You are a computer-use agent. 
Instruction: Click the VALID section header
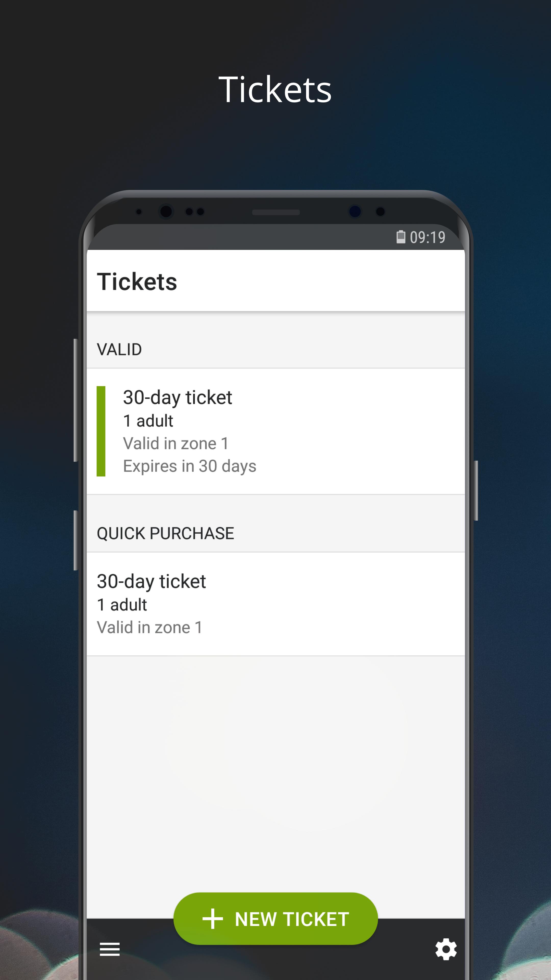pos(119,349)
